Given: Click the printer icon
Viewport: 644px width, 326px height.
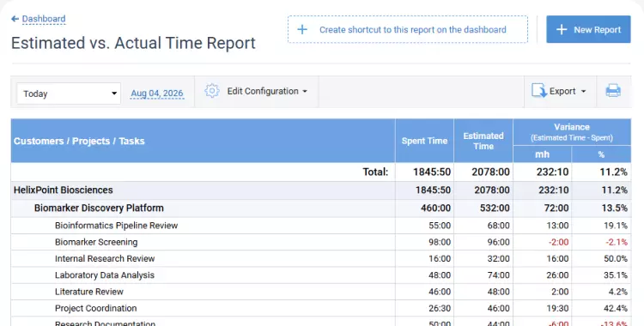Looking at the screenshot, I should pyautogui.click(x=613, y=91).
